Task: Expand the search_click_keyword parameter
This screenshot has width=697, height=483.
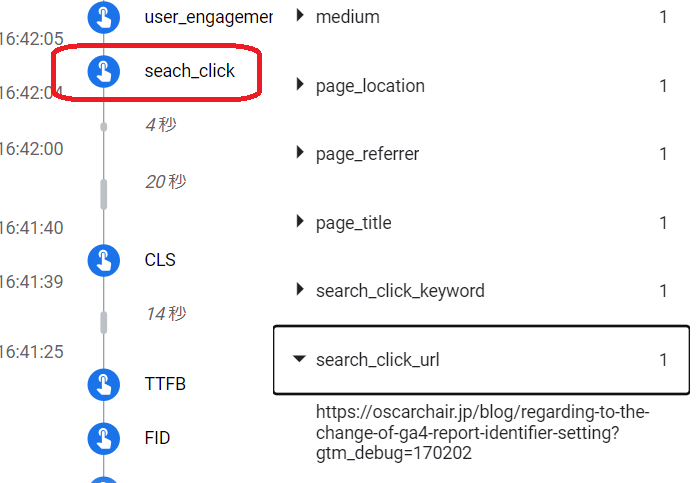Action: click(x=300, y=290)
